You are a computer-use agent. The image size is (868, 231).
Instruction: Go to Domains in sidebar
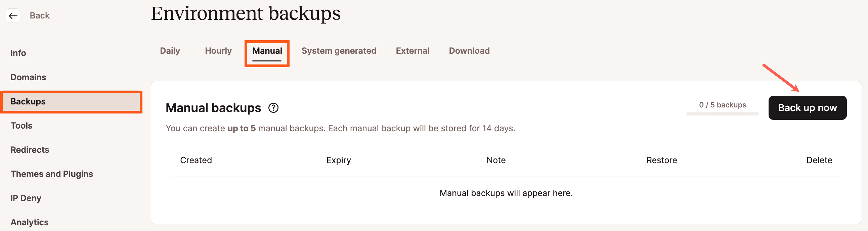point(28,78)
